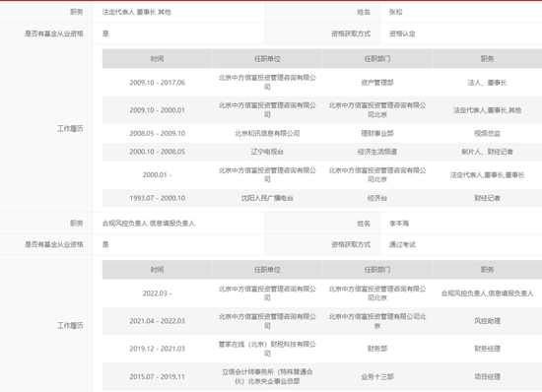Select the department cell 业务十三部
Viewport: 542px width, 392px height.
point(377,376)
